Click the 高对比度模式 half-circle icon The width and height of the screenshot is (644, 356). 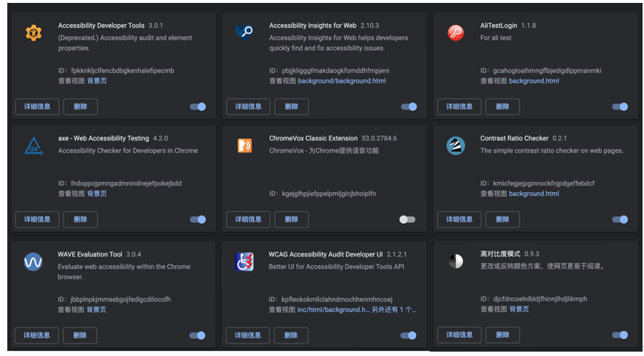pyautogui.click(x=456, y=262)
